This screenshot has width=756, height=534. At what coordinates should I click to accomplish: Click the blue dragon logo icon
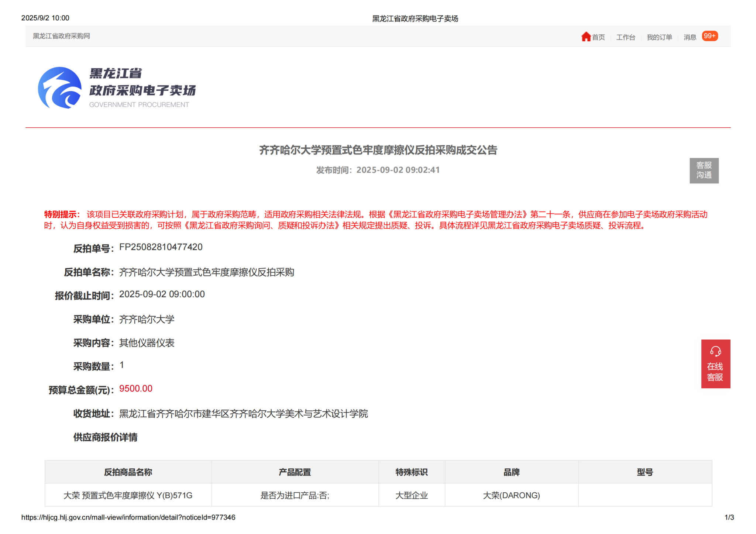pos(60,88)
